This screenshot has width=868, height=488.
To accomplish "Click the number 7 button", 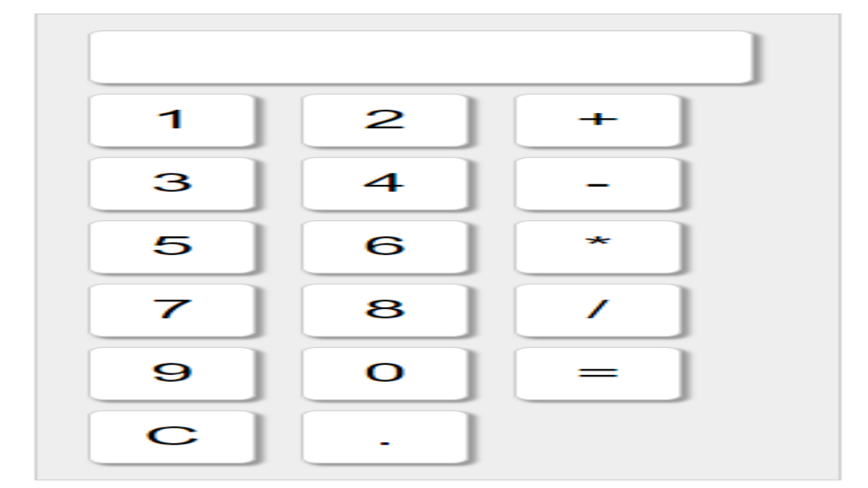I will pyautogui.click(x=173, y=310).
